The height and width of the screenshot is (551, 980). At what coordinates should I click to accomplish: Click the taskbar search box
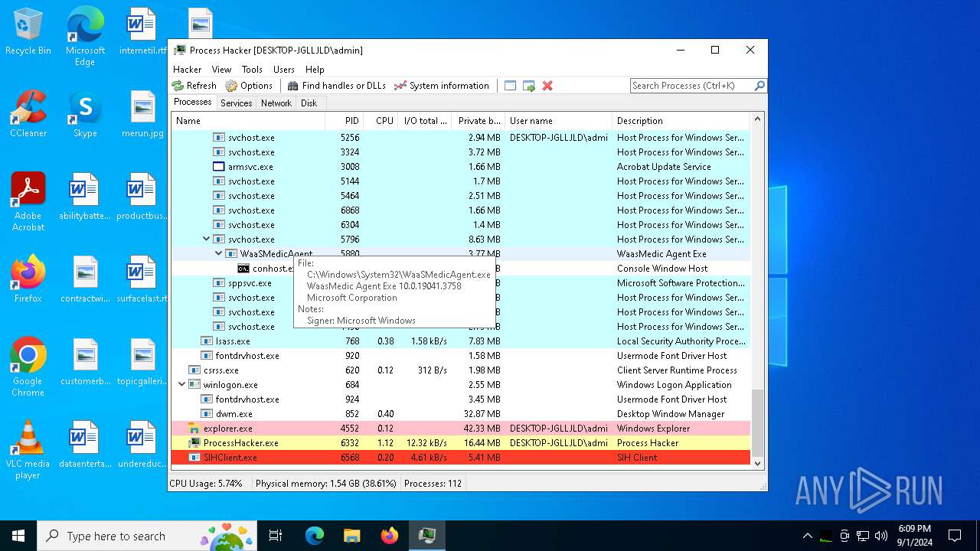147,536
